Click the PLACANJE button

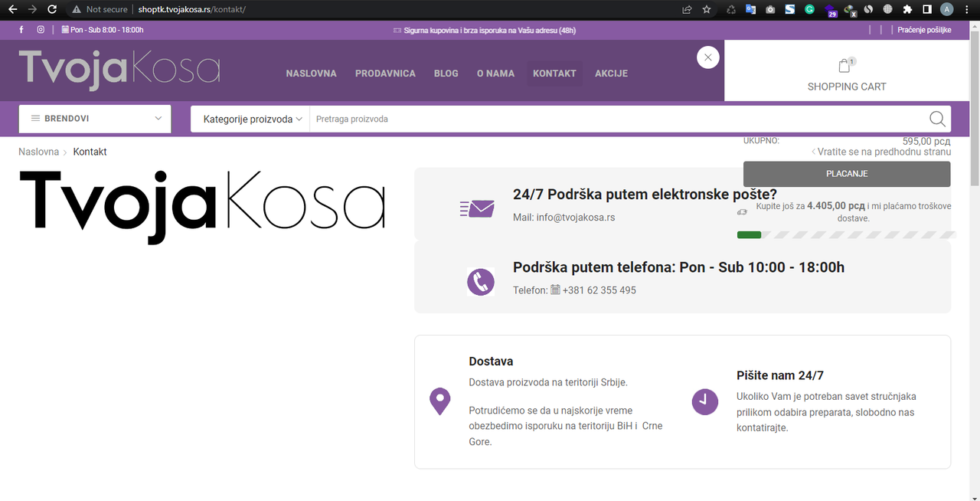(x=847, y=174)
